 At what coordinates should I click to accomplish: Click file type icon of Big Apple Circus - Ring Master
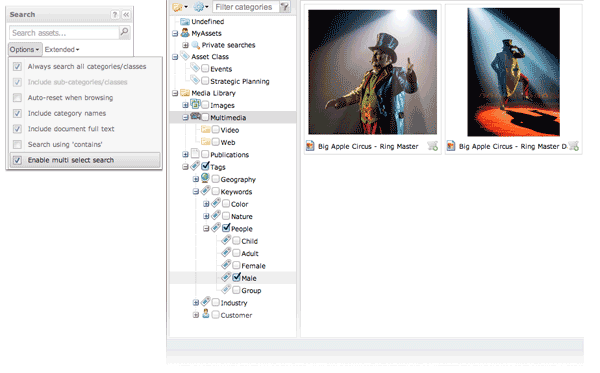click(x=310, y=146)
